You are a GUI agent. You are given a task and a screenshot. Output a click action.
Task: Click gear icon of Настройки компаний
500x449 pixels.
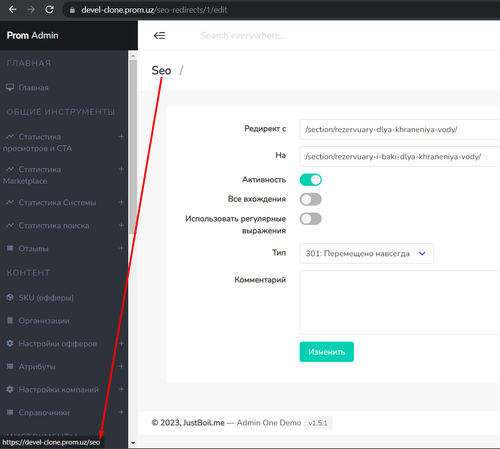pos(10,389)
